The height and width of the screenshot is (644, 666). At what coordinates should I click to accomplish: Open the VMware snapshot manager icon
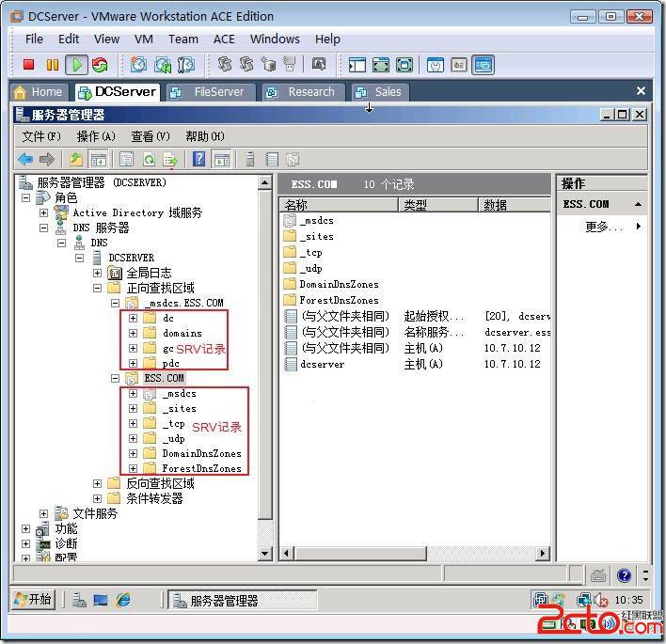click(186, 65)
